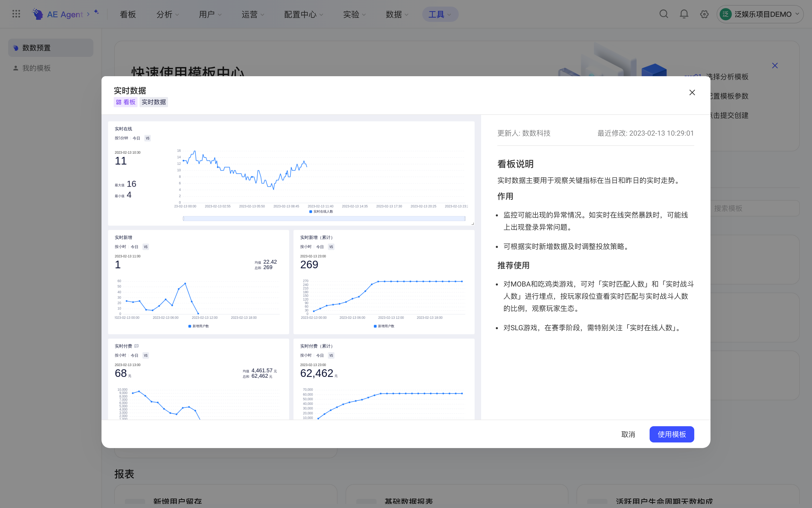812x508 pixels.
Task: Toggle VS comparison on 实时付费 chart
Action: (x=146, y=355)
